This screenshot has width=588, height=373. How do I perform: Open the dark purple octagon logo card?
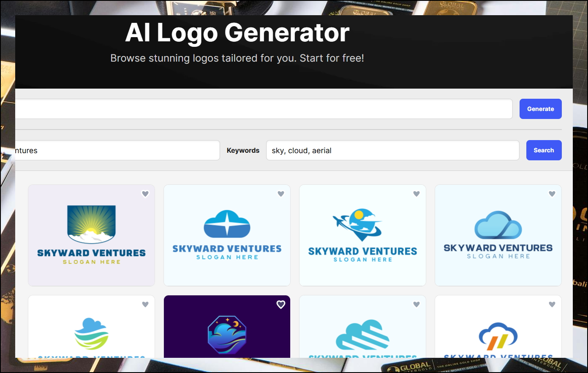click(227, 327)
